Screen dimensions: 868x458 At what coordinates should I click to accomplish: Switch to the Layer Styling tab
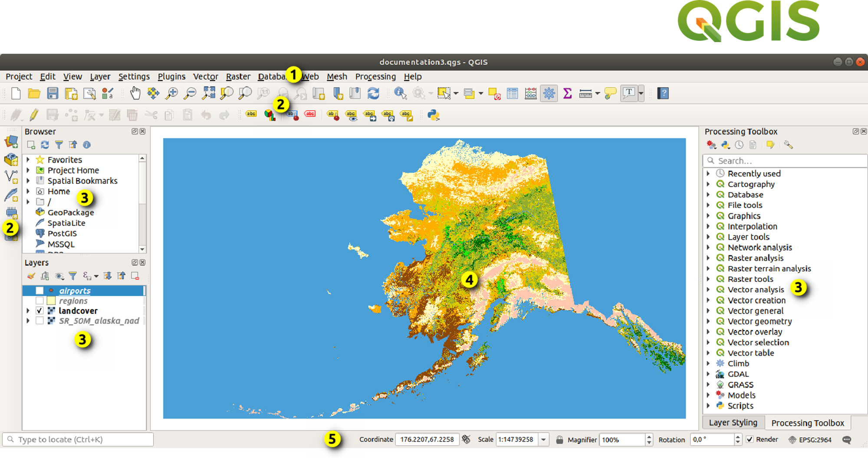733,422
